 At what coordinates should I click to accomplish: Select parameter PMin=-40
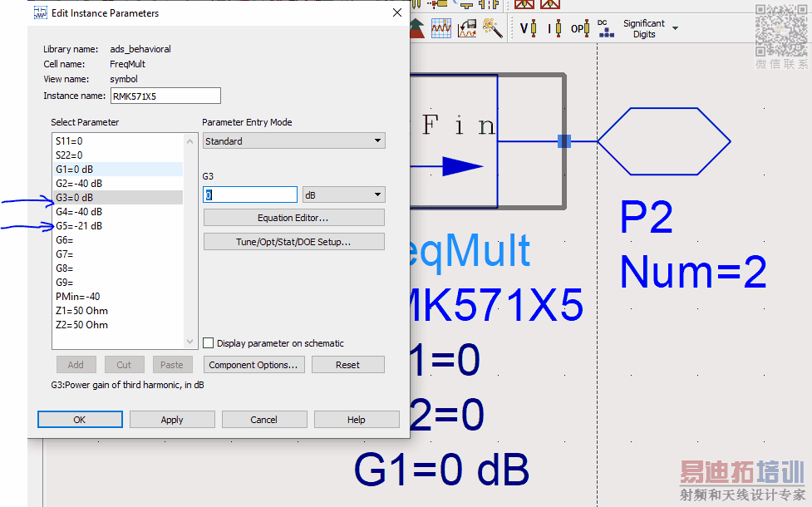[118, 296]
